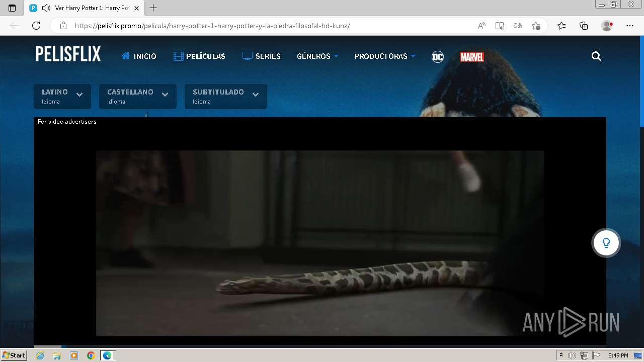The image size is (644, 362).
Task: Expand the SUBTITULADO idioma dropdown
Action: pyautogui.click(x=226, y=97)
